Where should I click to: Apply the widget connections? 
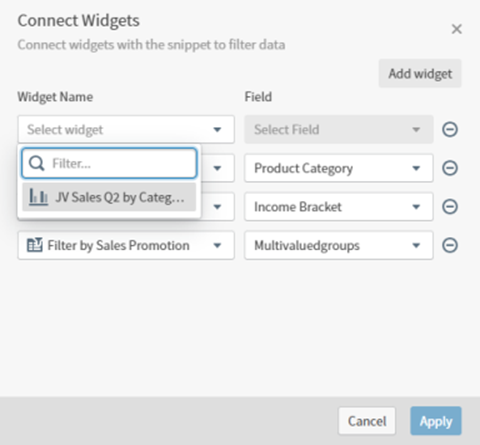(x=436, y=421)
